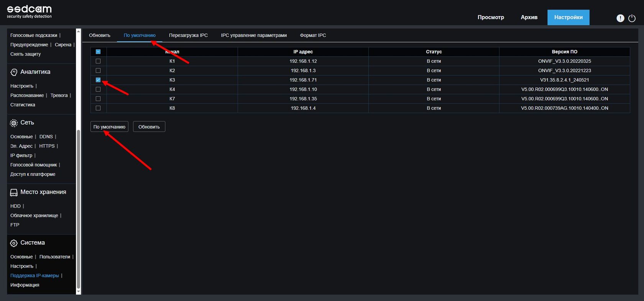Open Пользователи link
The image size is (644, 301).
pyautogui.click(x=55, y=257)
